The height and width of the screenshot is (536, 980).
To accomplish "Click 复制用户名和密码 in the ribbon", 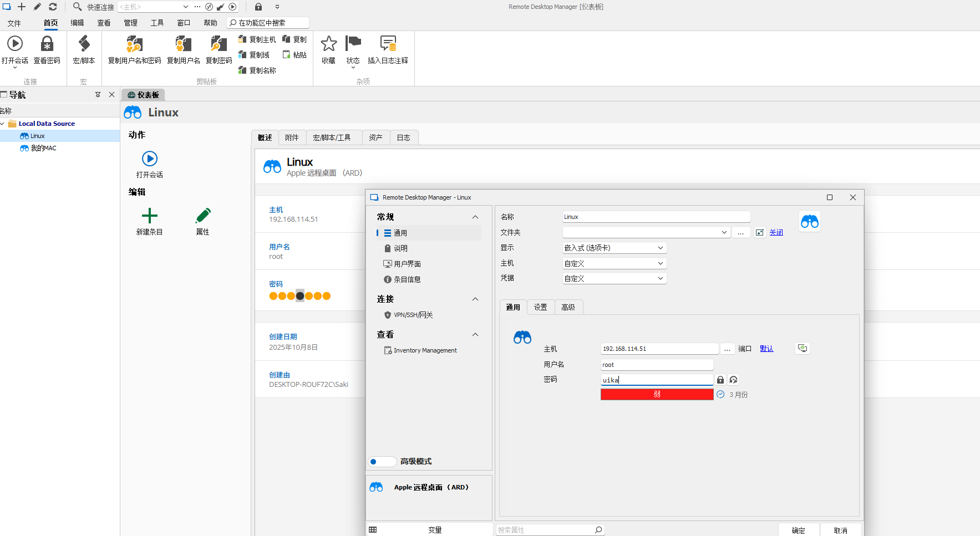I will (134, 50).
